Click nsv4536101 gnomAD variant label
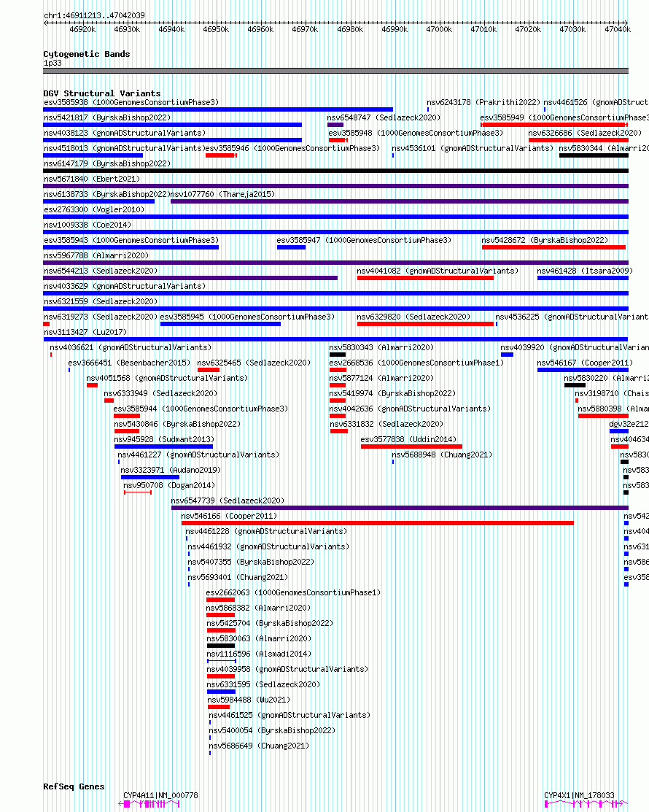This screenshot has height=812, width=649. 473,148
